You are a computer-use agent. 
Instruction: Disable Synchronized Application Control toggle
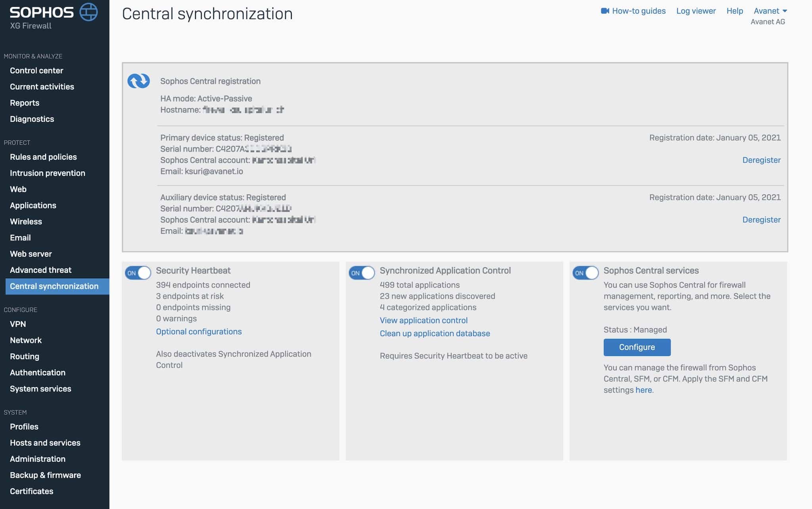coord(362,273)
